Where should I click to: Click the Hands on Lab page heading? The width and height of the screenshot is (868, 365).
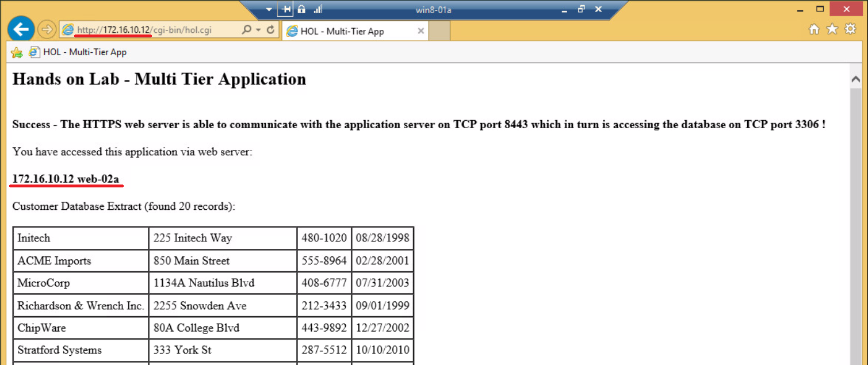click(159, 79)
